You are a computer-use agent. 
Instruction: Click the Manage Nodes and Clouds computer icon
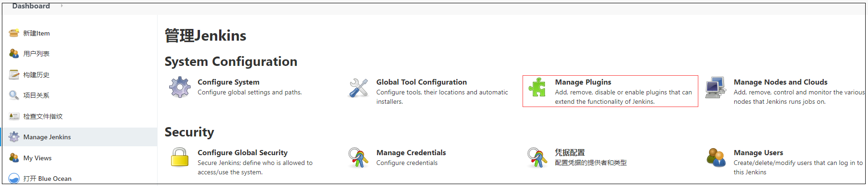click(x=716, y=87)
